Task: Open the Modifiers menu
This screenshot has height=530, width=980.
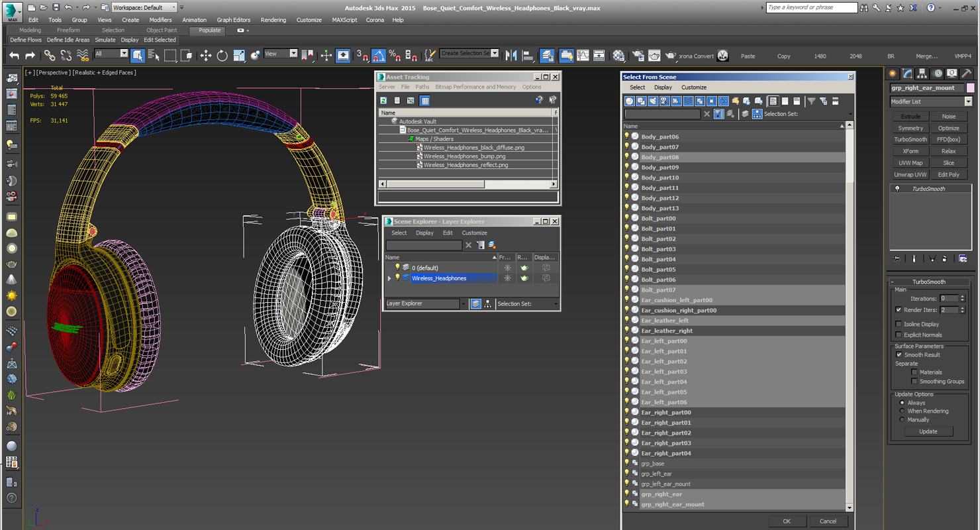Action: point(160,20)
